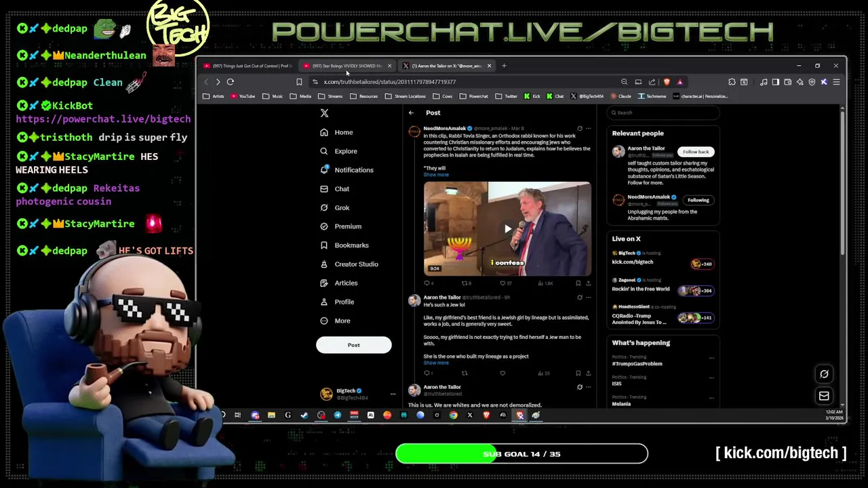The height and width of the screenshot is (488, 868).
Task: Open Steam from the taskbar
Action: (x=304, y=415)
